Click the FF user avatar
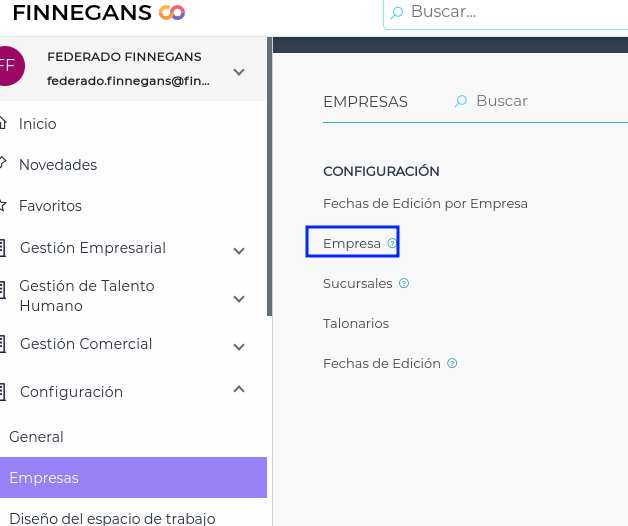Viewport: 628px width, 526px height. [8, 65]
